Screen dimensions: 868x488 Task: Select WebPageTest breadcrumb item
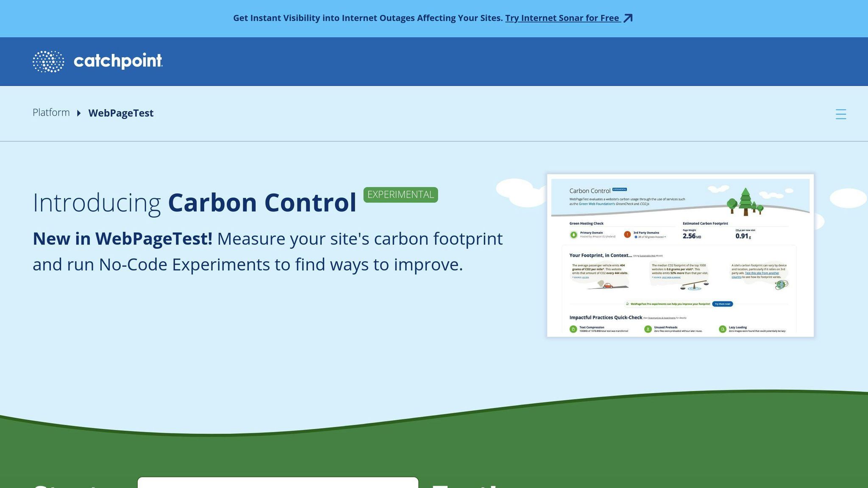point(121,113)
